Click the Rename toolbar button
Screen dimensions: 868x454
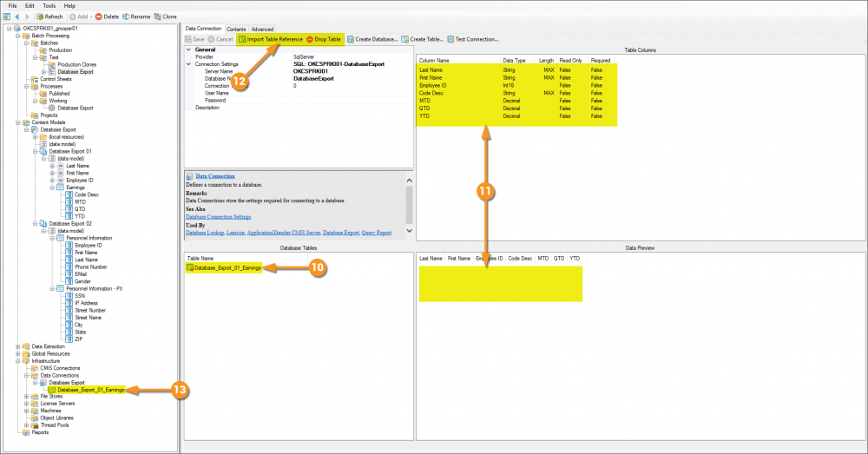[x=136, y=16]
